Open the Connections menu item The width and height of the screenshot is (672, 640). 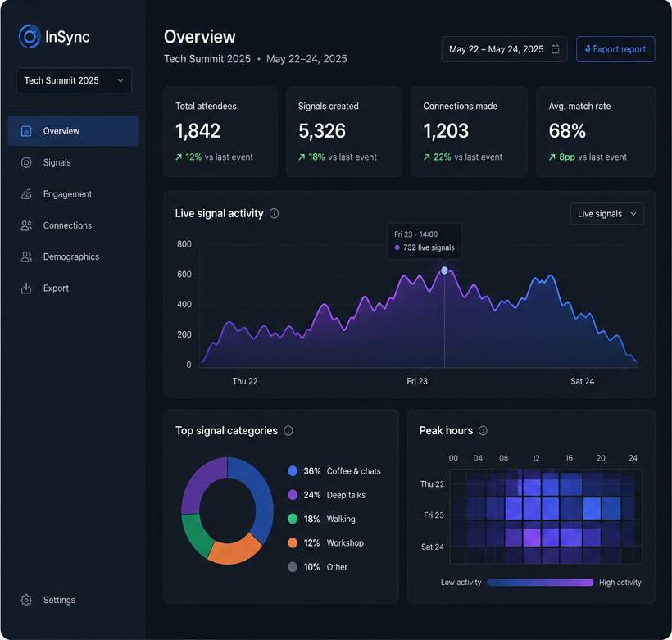coord(73,225)
